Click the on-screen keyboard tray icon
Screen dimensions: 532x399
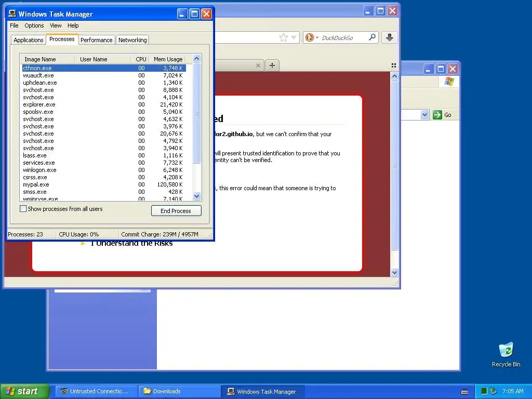point(464,392)
